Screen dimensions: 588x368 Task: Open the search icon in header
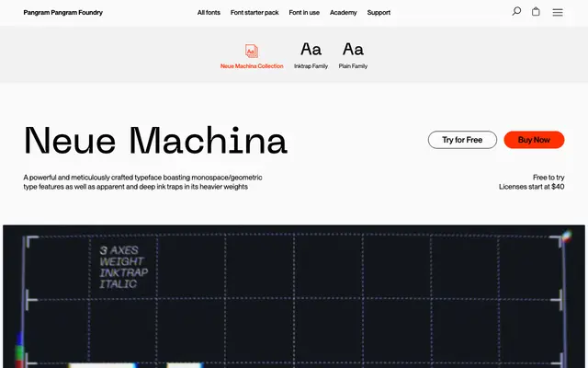point(516,12)
